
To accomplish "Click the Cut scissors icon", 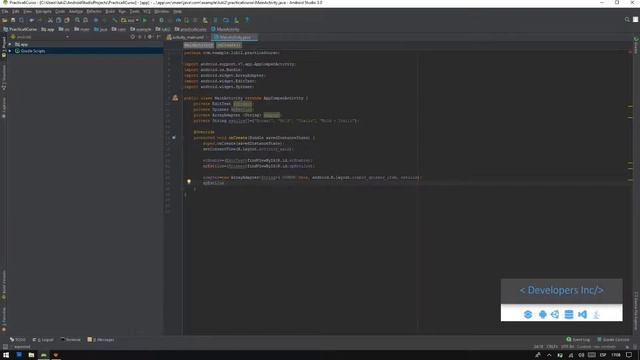I will pos(50,20).
